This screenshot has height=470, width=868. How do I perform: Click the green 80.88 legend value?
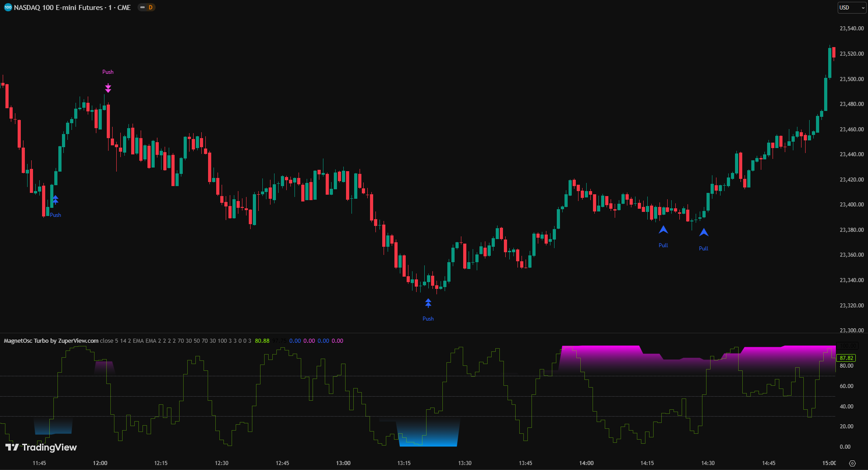[x=262, y=341]
